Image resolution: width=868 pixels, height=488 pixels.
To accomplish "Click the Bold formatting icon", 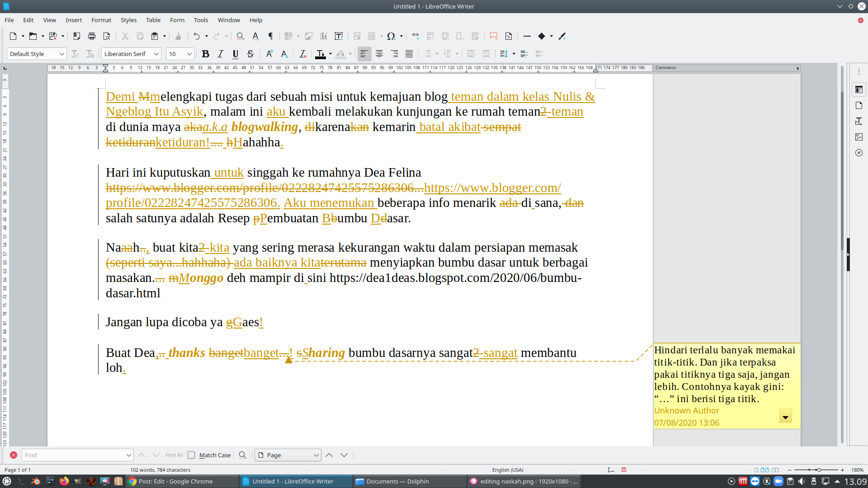I will click(x=205, y=54).
